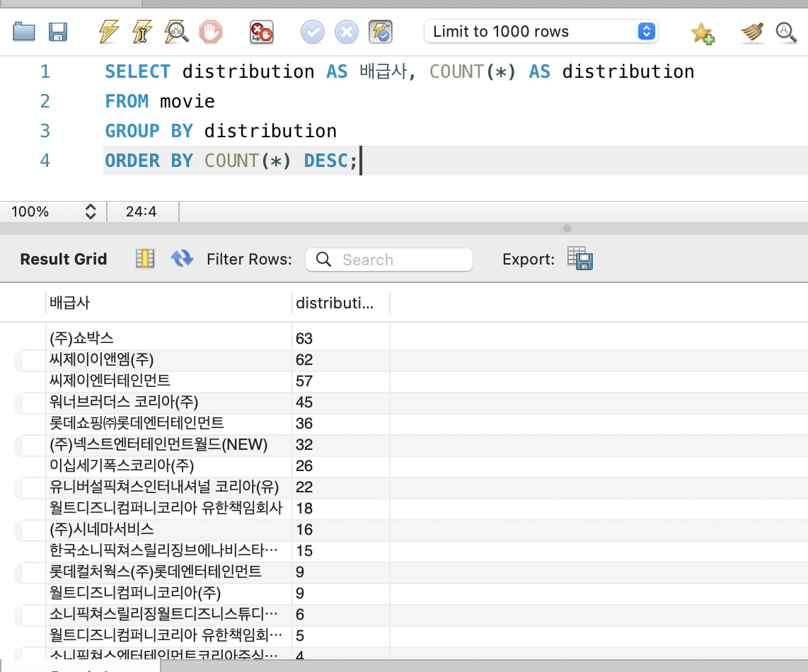Roll back the current transaction
808x672 pixels.
click(x=347, y=32)
